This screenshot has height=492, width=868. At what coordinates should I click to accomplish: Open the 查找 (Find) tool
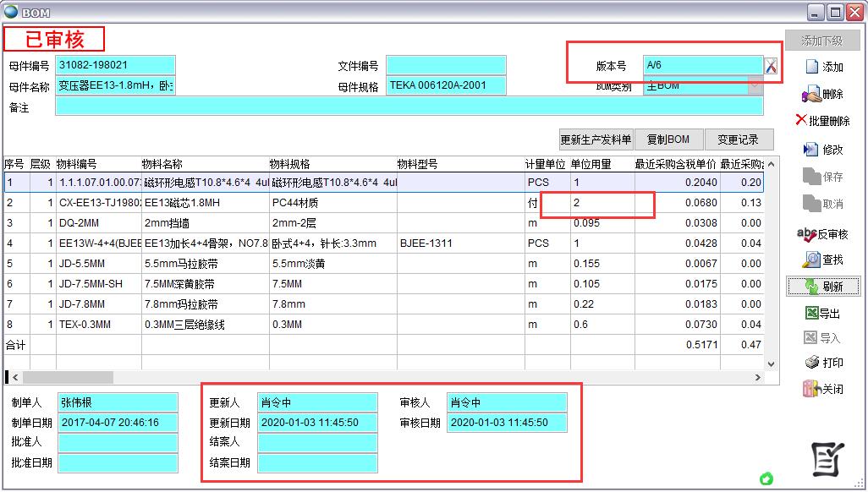823,260
